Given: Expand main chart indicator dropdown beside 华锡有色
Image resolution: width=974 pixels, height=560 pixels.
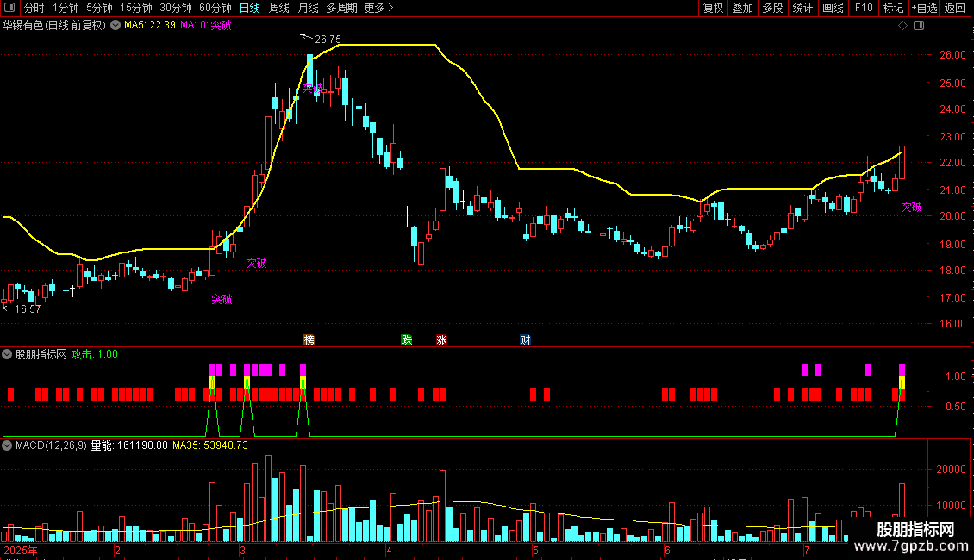Looking at the screenshot, I should 116,26.
